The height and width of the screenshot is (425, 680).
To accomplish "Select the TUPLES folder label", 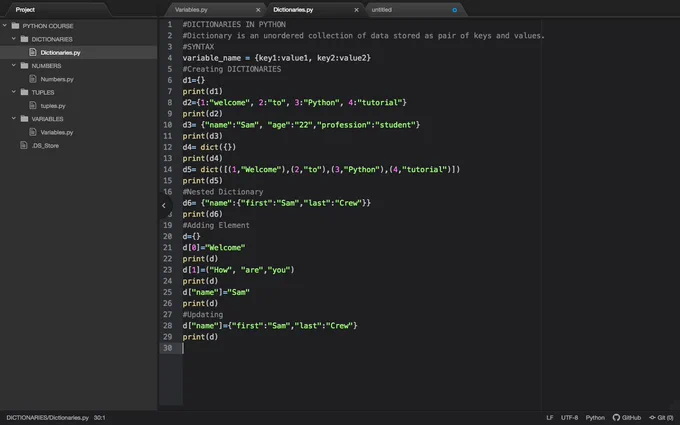I will point(43,92).
